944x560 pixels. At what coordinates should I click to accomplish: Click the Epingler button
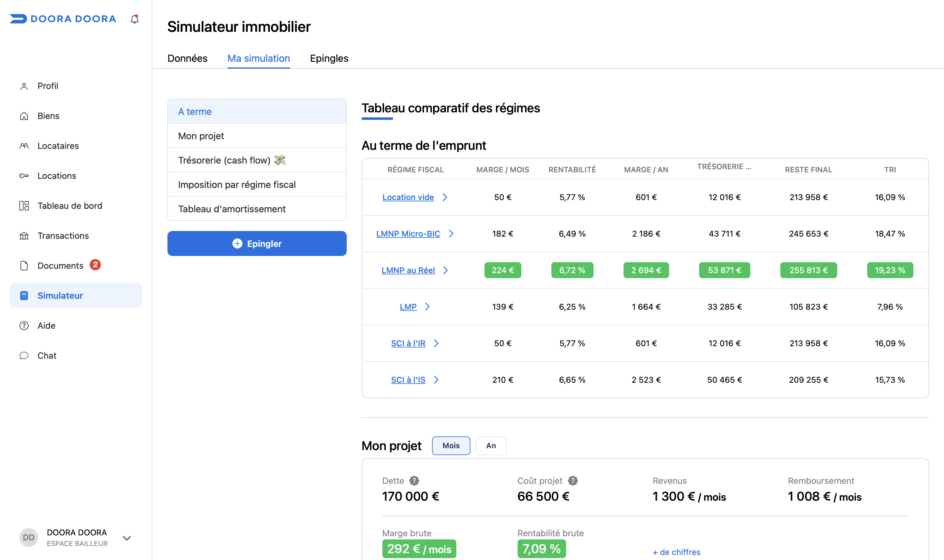click(x=257, y=243)
